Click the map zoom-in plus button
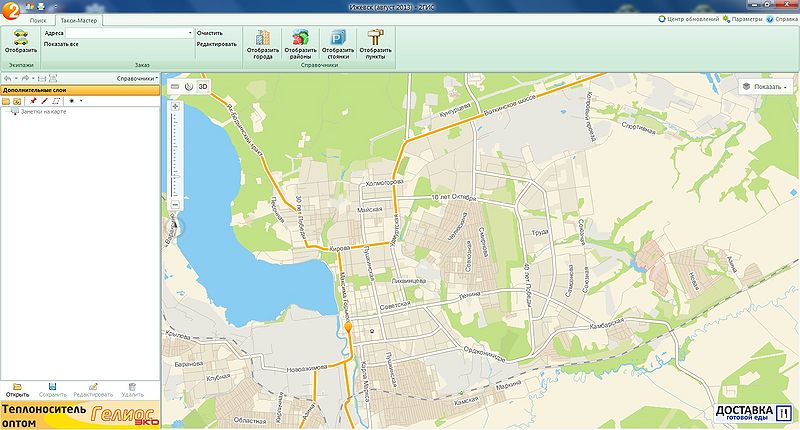 [x=175, y=106]
